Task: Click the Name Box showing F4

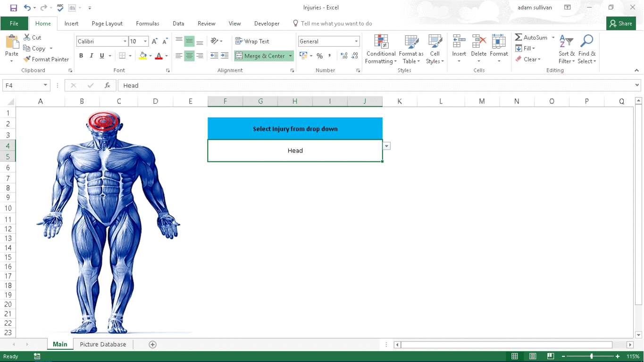Action: 22,85
